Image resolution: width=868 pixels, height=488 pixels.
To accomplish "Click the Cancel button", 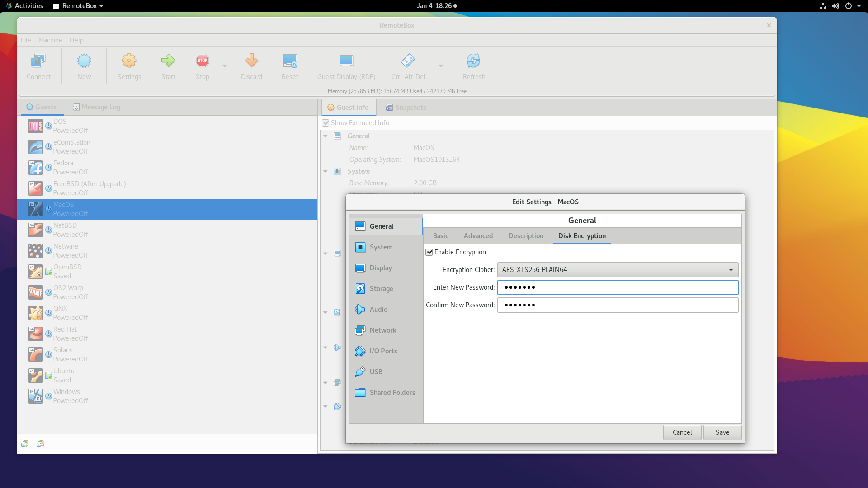I will [682, 432].
